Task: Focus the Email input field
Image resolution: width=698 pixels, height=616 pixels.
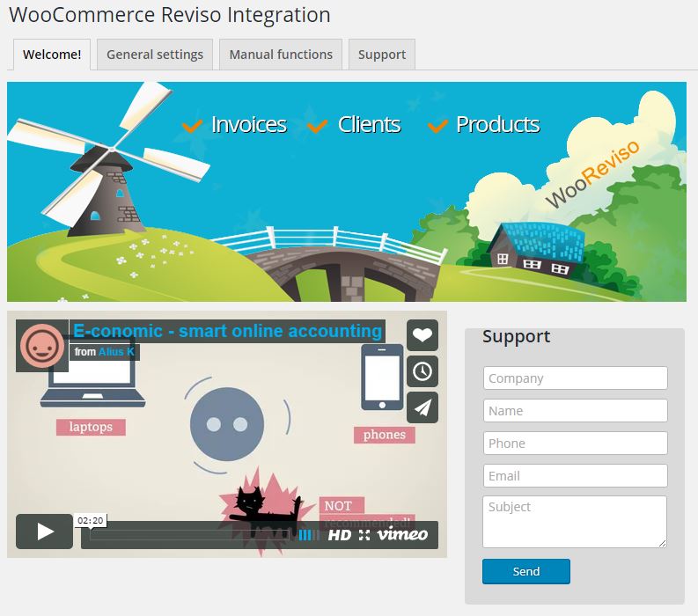Action: pos(575,475)
